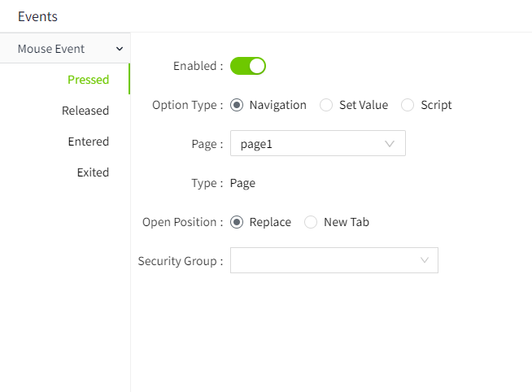Toggle the Enabled switch off
Viewport: 532px width, 392px height.
tap(248, 66)
